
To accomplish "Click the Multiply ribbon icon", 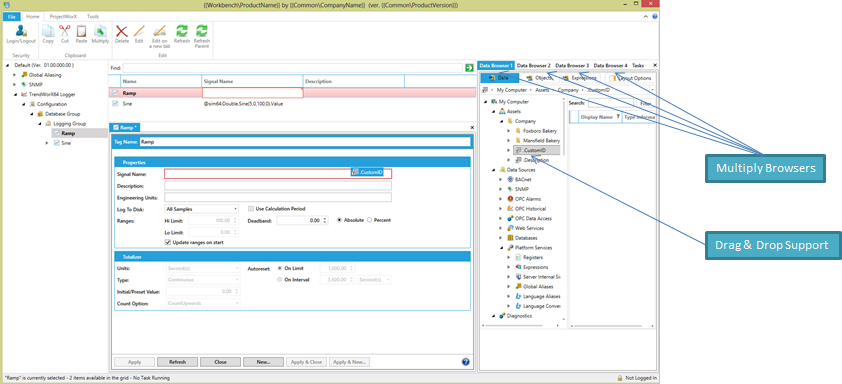I will 100,31.
